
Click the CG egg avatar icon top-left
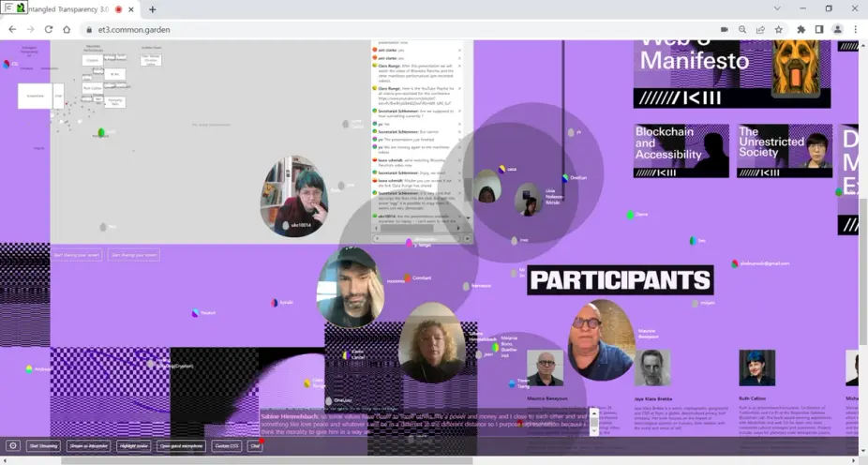tap(7, 64)
